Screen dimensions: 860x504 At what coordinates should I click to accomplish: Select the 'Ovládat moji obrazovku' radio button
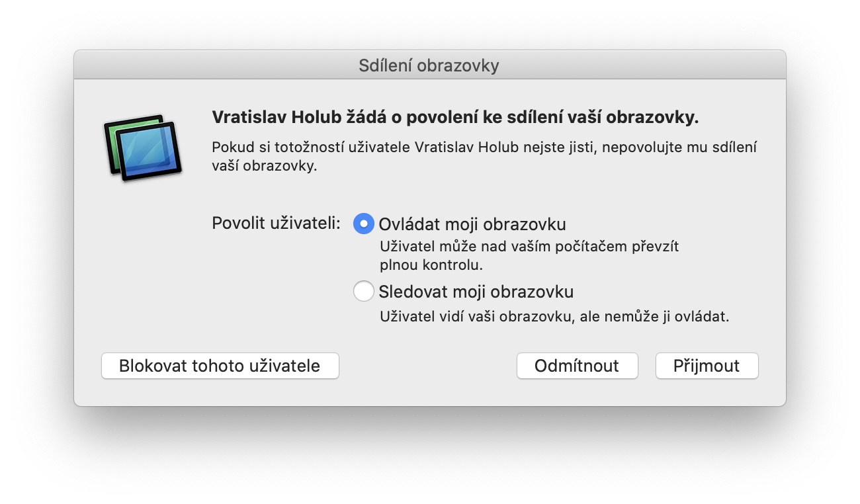(x=364, y=224)
